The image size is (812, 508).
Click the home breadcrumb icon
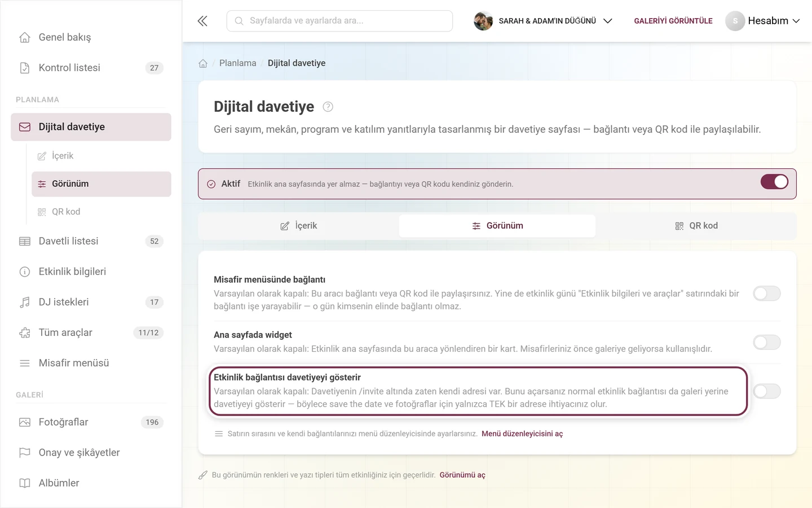[203, 63]
